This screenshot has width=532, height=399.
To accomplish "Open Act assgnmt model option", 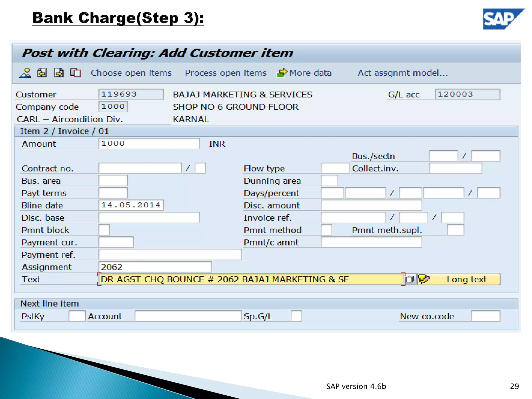I will [x=403, y=73].
